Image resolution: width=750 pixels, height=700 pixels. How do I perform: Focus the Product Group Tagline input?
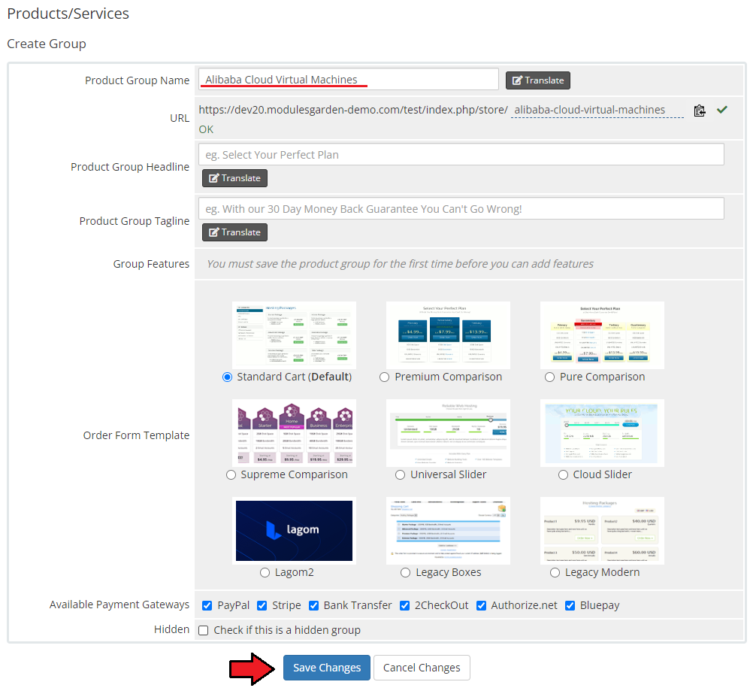click(461, 208)
